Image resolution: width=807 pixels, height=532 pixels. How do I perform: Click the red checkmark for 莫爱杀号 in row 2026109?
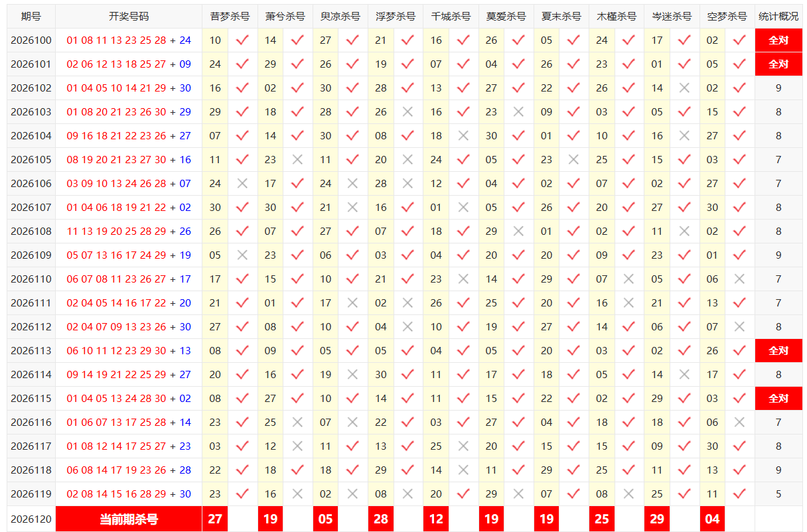pos(518,255)
